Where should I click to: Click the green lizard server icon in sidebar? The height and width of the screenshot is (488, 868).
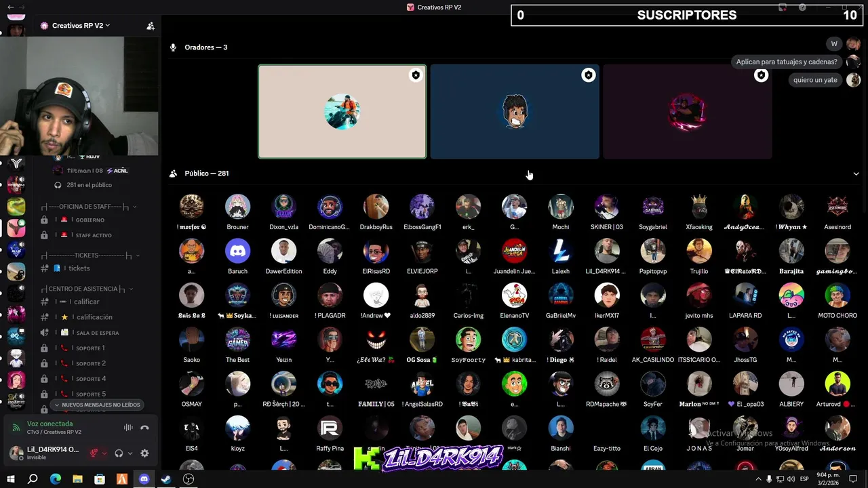point(16,206)
